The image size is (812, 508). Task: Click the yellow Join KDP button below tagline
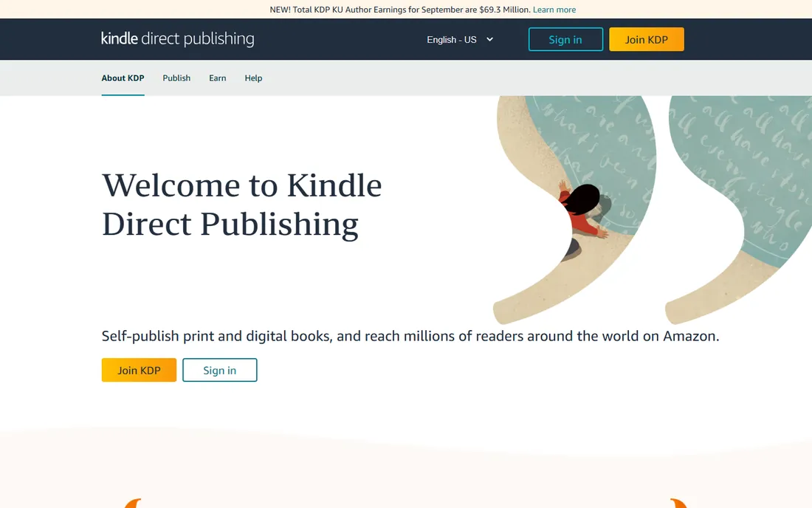[139, 370]
